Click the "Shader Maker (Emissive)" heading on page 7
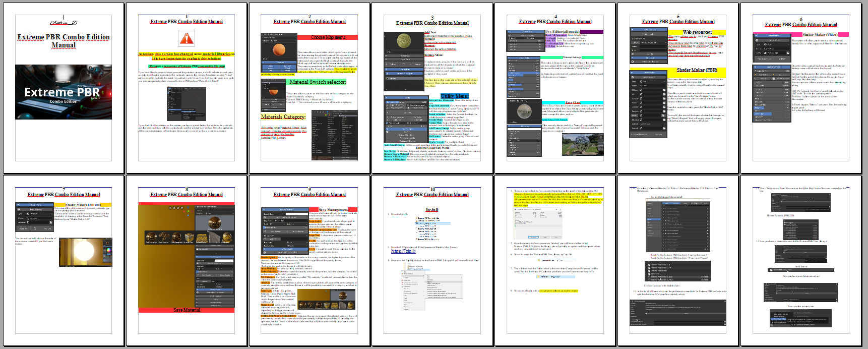 83,205
